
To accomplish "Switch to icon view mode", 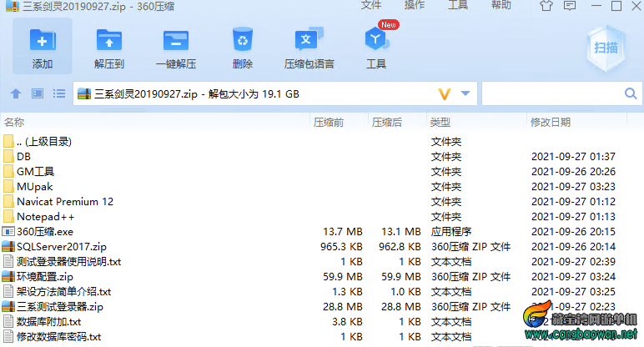I will pyautogui.click(x=38, y=93).
